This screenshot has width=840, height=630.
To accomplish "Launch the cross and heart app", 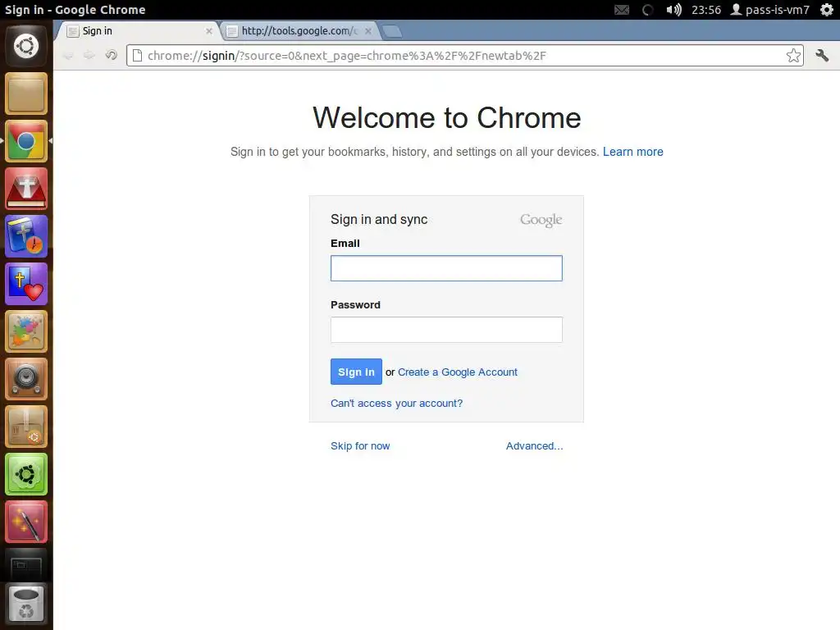I will click(x=26, y=284).
